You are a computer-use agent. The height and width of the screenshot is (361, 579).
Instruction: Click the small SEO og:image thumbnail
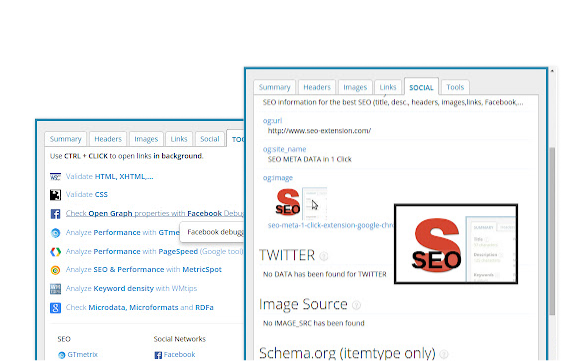[301, 203]
